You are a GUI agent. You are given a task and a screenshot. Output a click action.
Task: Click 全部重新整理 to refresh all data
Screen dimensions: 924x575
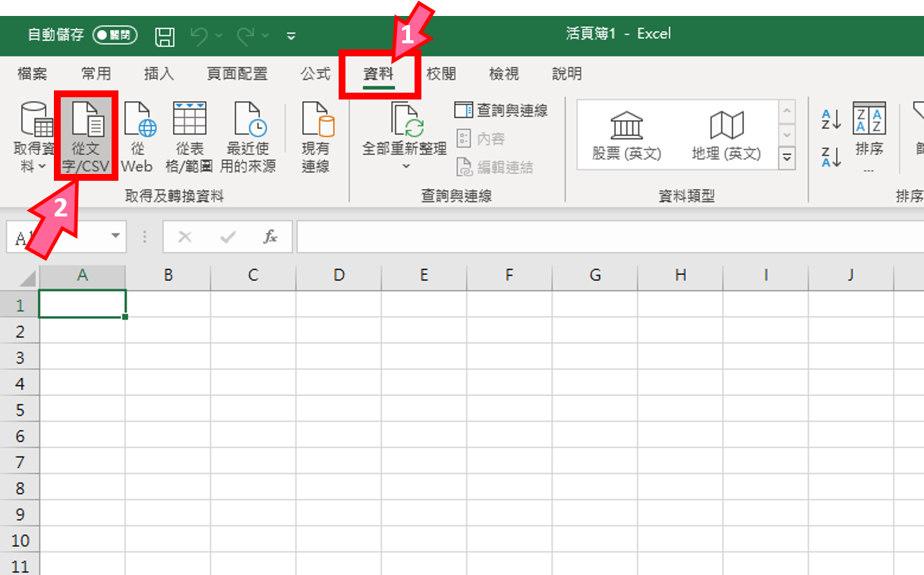coord(405,137)
